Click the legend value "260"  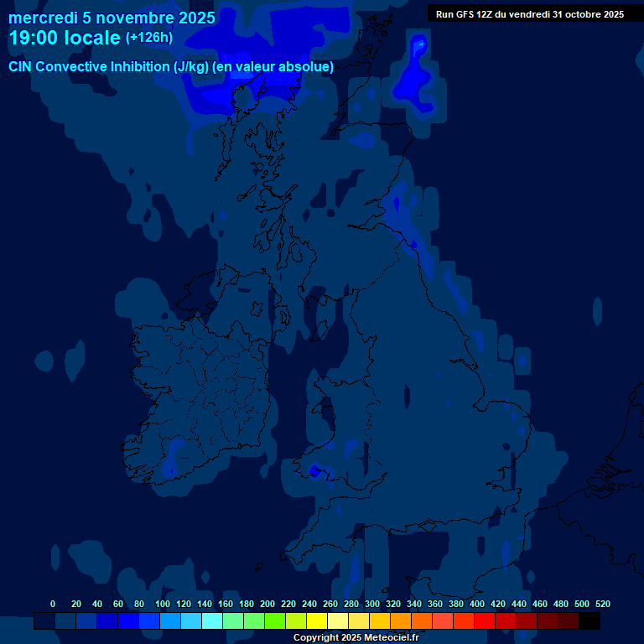(x=330, y=604)
